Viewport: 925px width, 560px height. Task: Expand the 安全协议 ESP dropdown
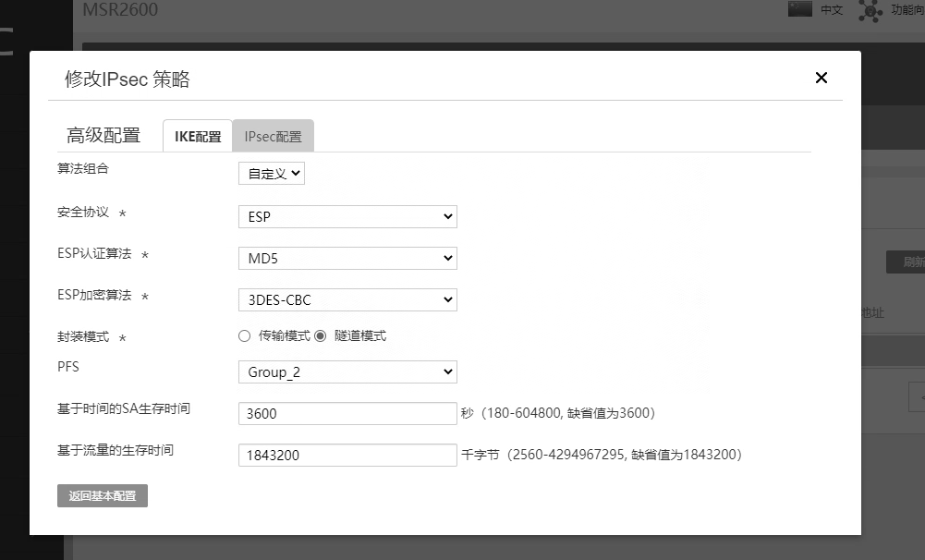click(347, 216)
